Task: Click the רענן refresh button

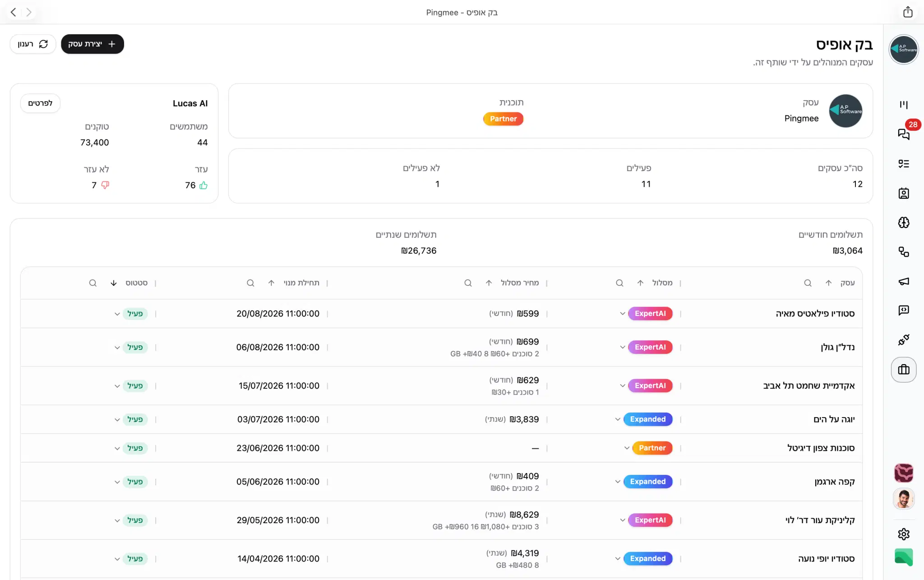Action: pyautogui.click(x=33, y=44)
